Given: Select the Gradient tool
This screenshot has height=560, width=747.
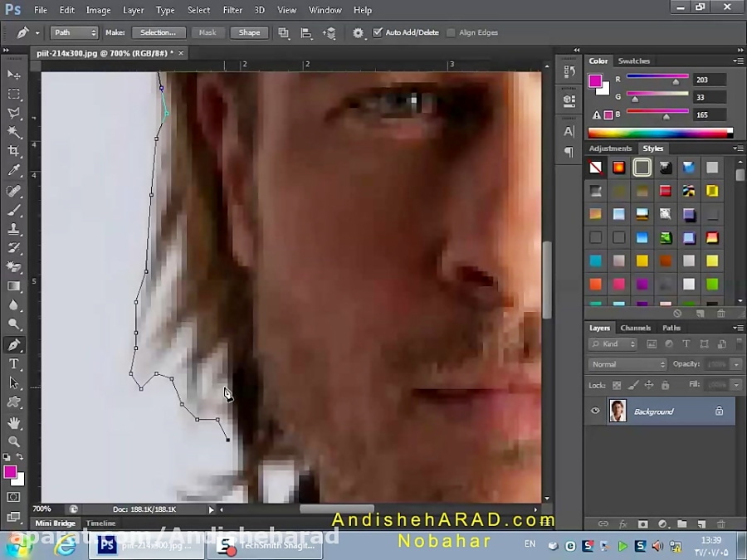Looking at the screenshot, I should coord(14,286).
